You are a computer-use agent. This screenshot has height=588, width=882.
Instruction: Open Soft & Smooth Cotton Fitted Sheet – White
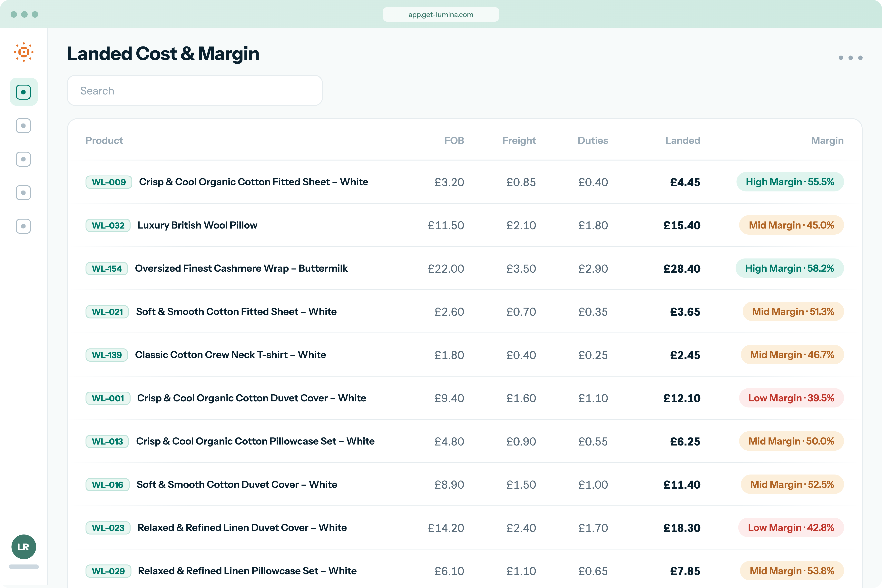click(x=236, y=312)
